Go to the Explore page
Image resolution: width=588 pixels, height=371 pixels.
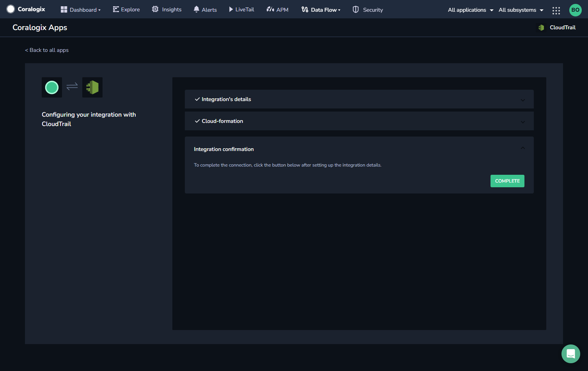(126, 9)
